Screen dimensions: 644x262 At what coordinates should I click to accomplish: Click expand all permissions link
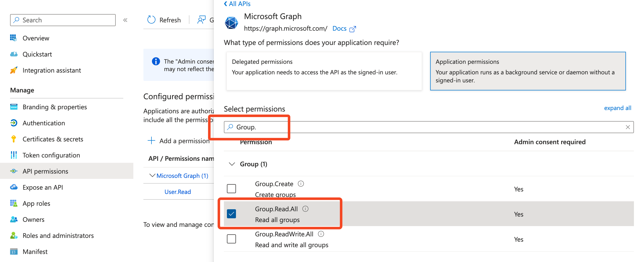click(x=618, y=108)
